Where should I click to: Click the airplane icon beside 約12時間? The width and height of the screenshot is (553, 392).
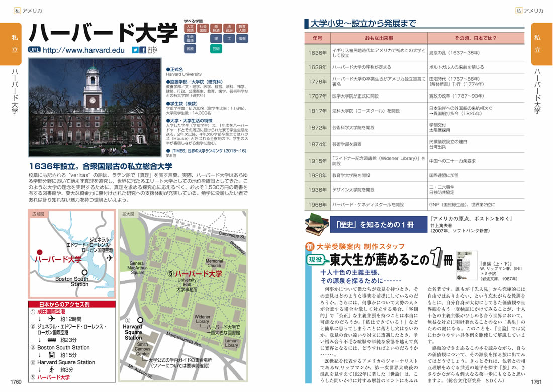51,318
